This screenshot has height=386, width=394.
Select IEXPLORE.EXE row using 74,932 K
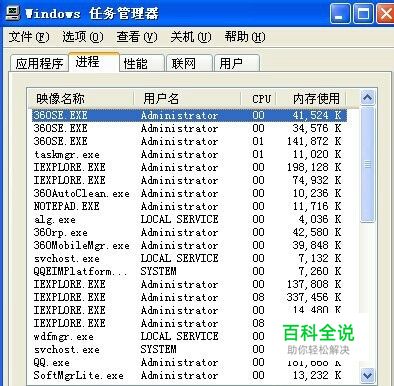189,180
